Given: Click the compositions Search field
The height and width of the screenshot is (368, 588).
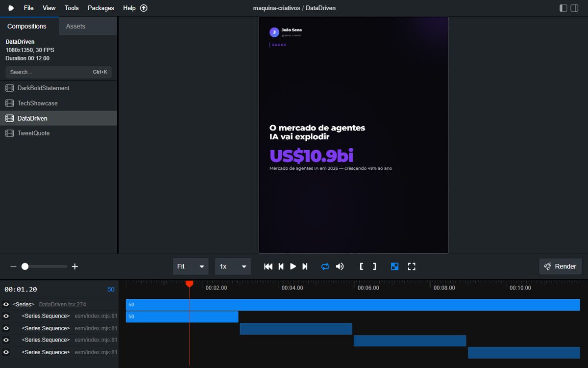Looking at the screenshot, I should 58,72.
